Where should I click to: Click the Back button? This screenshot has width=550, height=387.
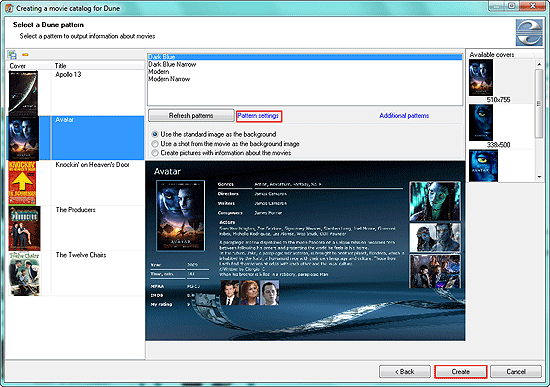pos(405,372)
